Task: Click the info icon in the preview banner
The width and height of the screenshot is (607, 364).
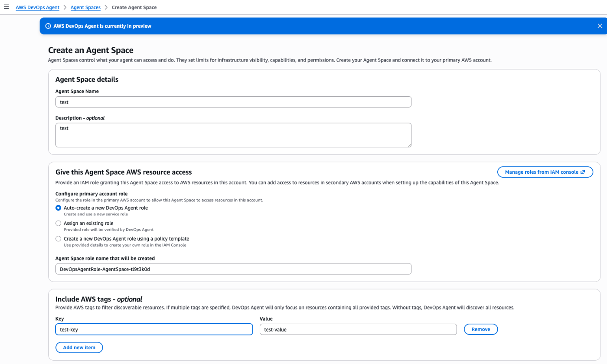Action: pos(48,26)
